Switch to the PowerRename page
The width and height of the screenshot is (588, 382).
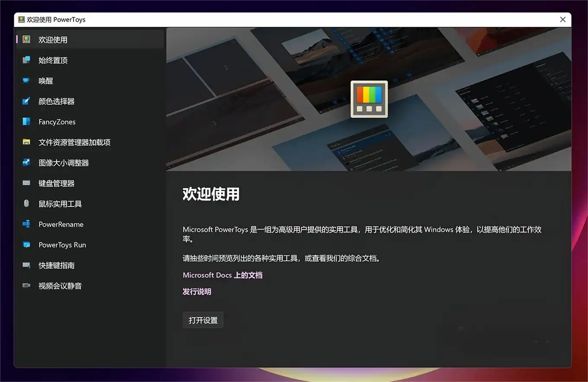point(90,224)
